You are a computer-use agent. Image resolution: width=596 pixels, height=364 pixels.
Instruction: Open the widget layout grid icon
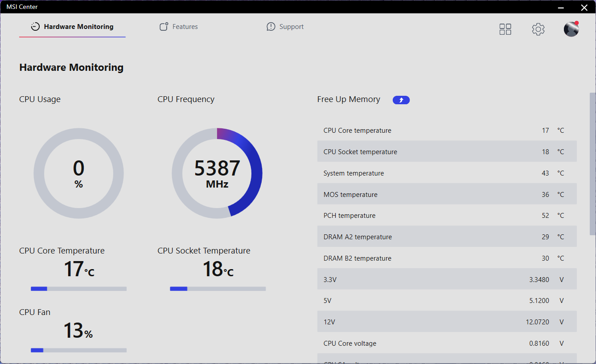[505, 29]
